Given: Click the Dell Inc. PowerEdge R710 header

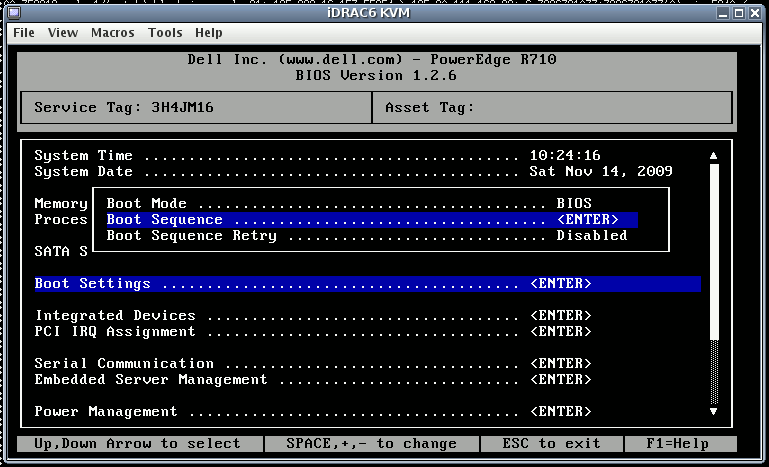Looking at the screenshot, I should coord(372,60).
